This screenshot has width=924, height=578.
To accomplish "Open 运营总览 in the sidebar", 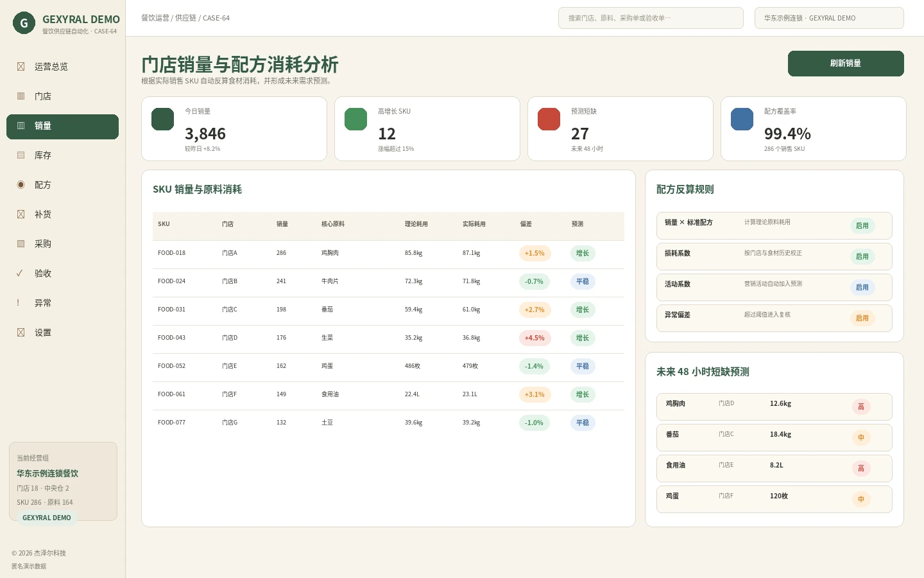I will click(62, 67).
